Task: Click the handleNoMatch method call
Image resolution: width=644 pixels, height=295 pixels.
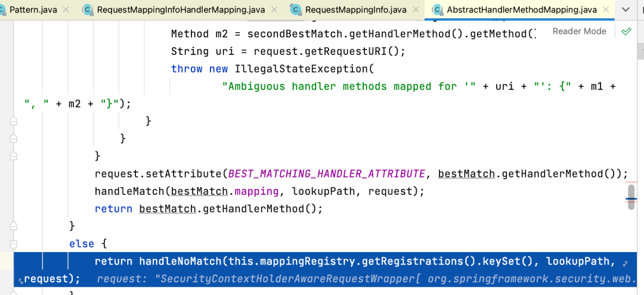Action: point(180,262)
